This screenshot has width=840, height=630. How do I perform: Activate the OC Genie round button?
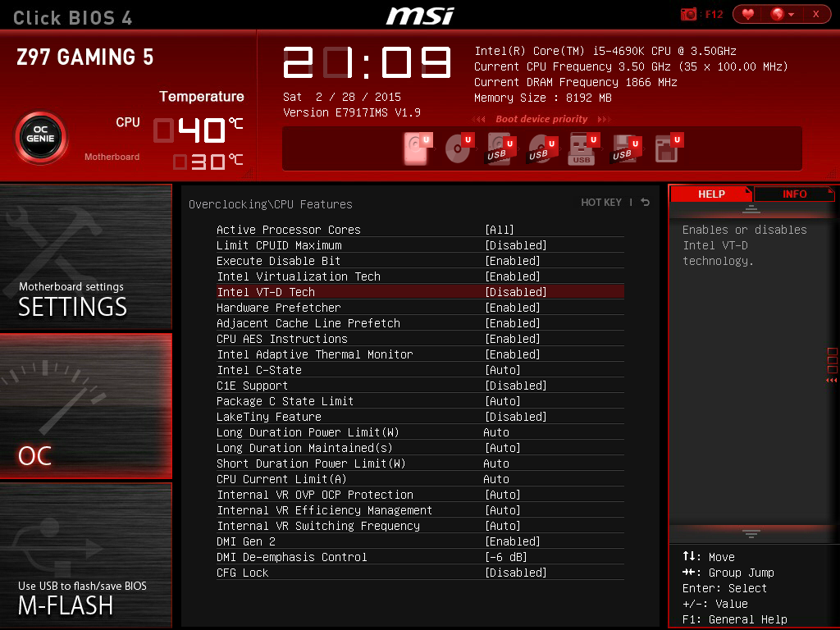[x=41, y=138]
